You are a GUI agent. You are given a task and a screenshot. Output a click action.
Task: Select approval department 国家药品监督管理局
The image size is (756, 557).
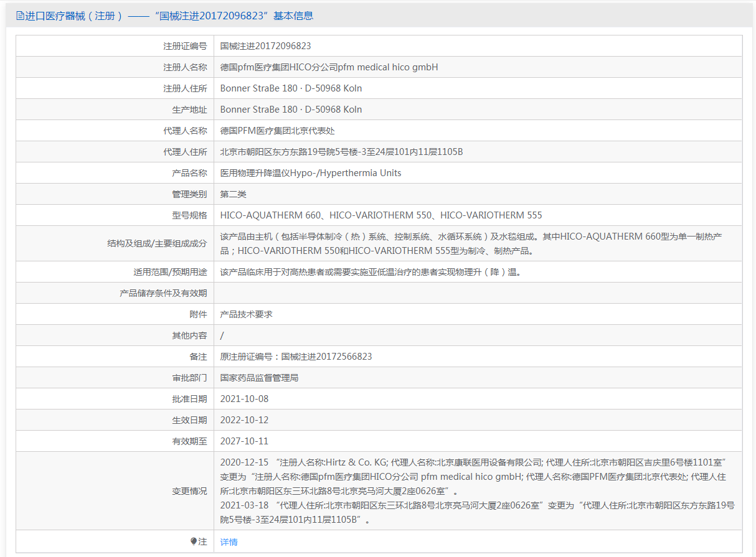(x=260, y=378)
